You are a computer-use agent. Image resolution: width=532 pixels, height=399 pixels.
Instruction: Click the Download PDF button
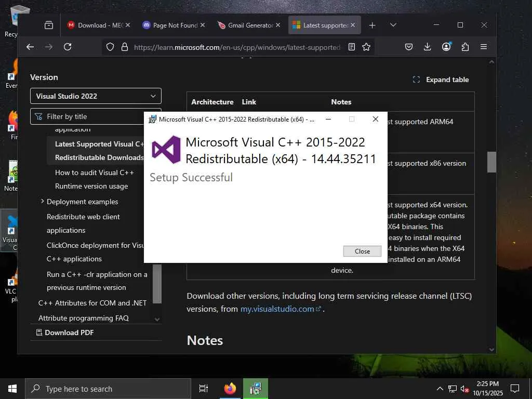(x=65, y=332)
